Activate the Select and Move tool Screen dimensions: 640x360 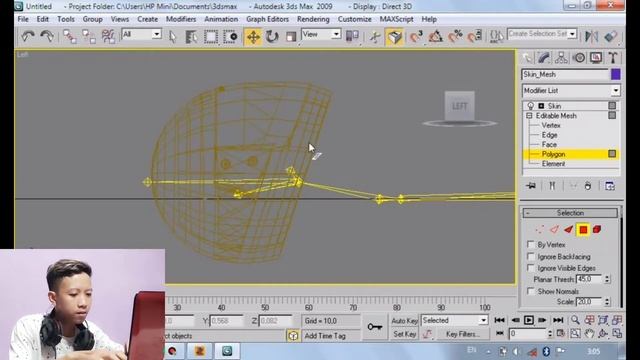[x=253, y=37]
